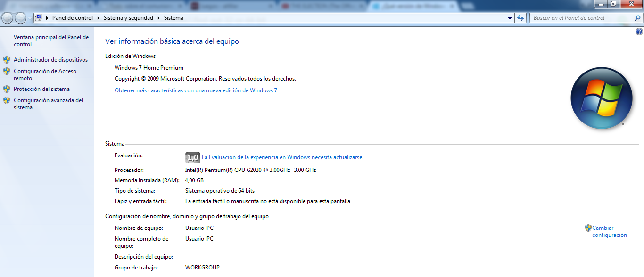
Task: Click the Intel Pentium G2030 processor value
Action: coord(250,170)
